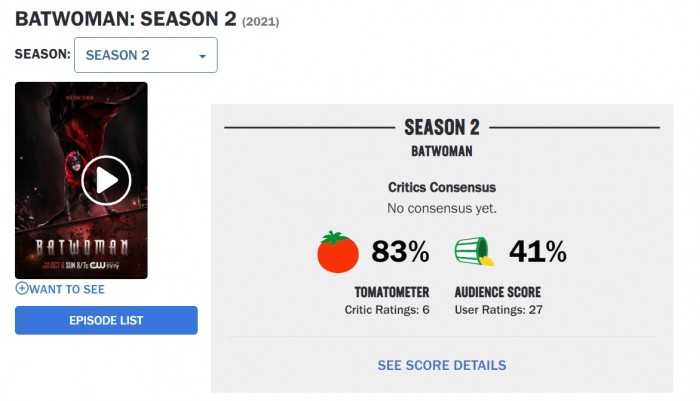700x401 pixels.
Task: Play the Batwoman trailer video
Action: click(x=106, y=180)
